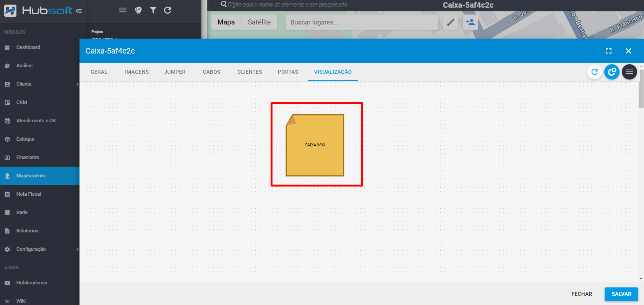Viewport: 644px width, 305px height.
Task: Select the CAIXA WIKI yellow box
Action: coord(315,145)
